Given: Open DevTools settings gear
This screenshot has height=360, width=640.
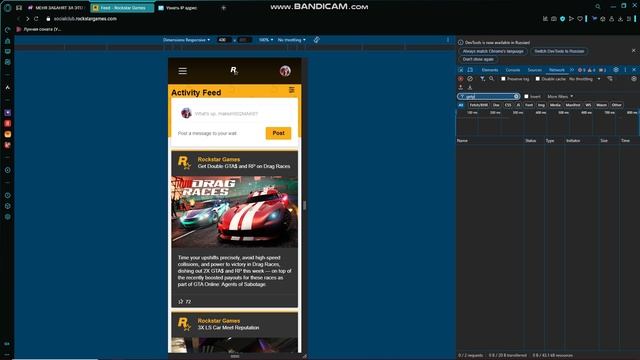Looking at the screenshot, I should click(x=616, y=70).
